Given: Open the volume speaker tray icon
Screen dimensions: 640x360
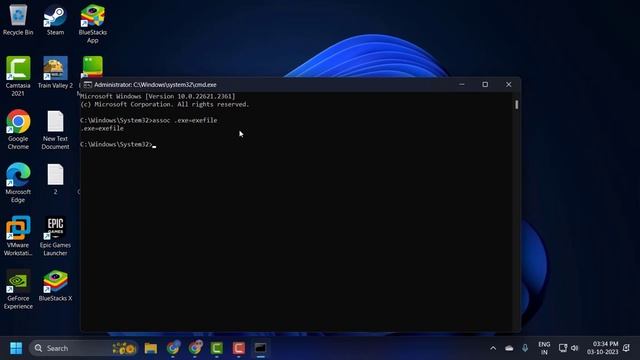Looking at the screenshot, I should pyautogui.click(x=575, y=348).
